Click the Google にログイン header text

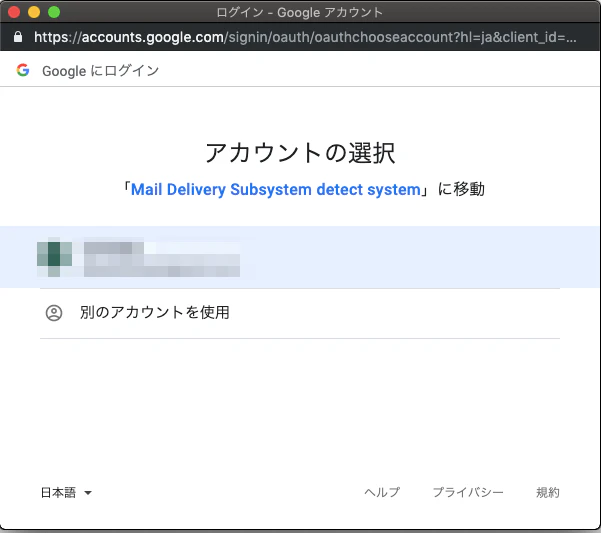coord(100,71)
